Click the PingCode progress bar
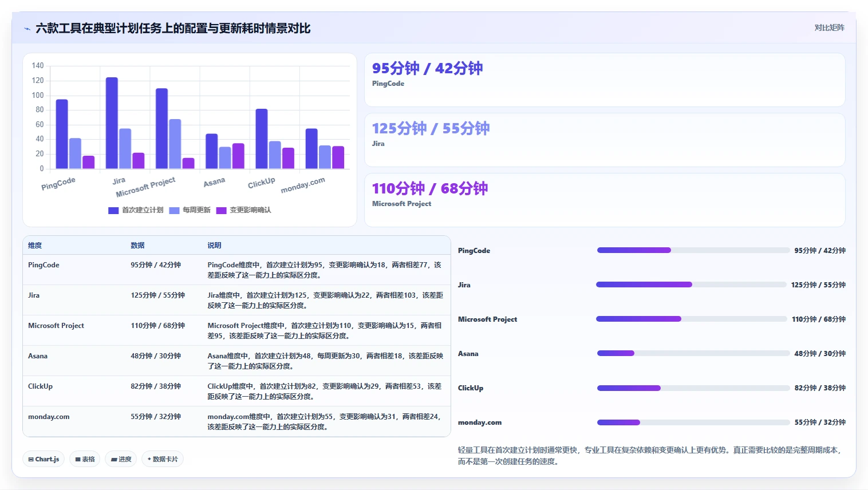This screenshot has height=490, width=868. pos(693,250)
